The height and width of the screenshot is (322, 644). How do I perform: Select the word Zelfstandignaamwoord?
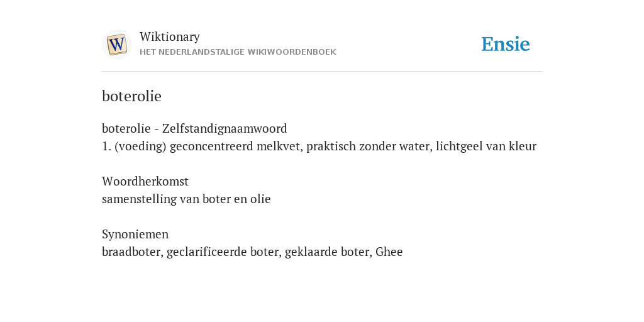[225, 128]
